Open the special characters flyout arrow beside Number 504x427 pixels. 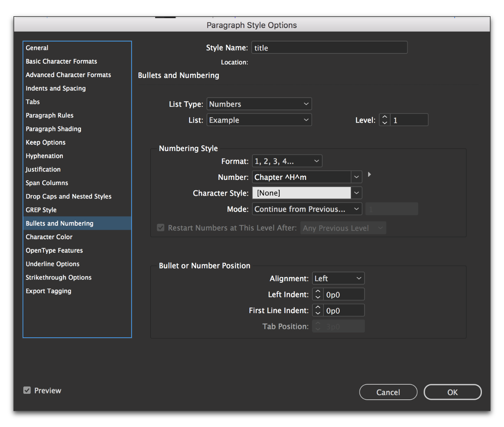[369, 174]
